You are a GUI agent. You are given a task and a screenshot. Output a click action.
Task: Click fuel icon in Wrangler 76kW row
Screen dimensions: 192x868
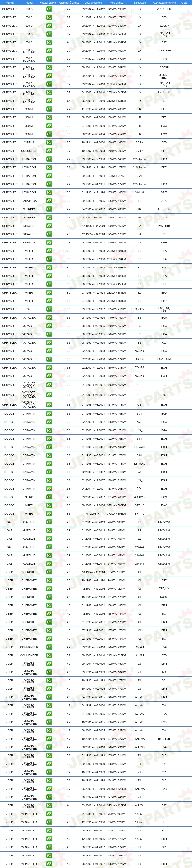point(49,814)
